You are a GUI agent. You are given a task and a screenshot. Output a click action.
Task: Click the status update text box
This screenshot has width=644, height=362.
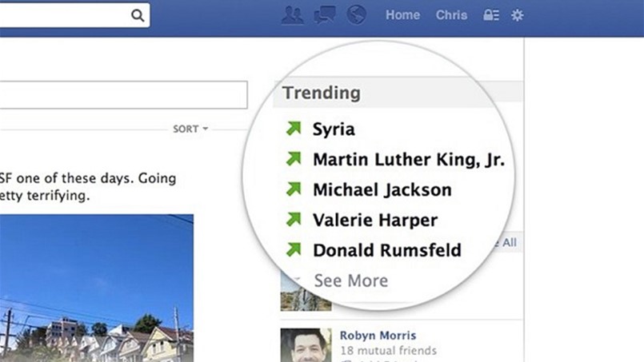tap(120, 94)
